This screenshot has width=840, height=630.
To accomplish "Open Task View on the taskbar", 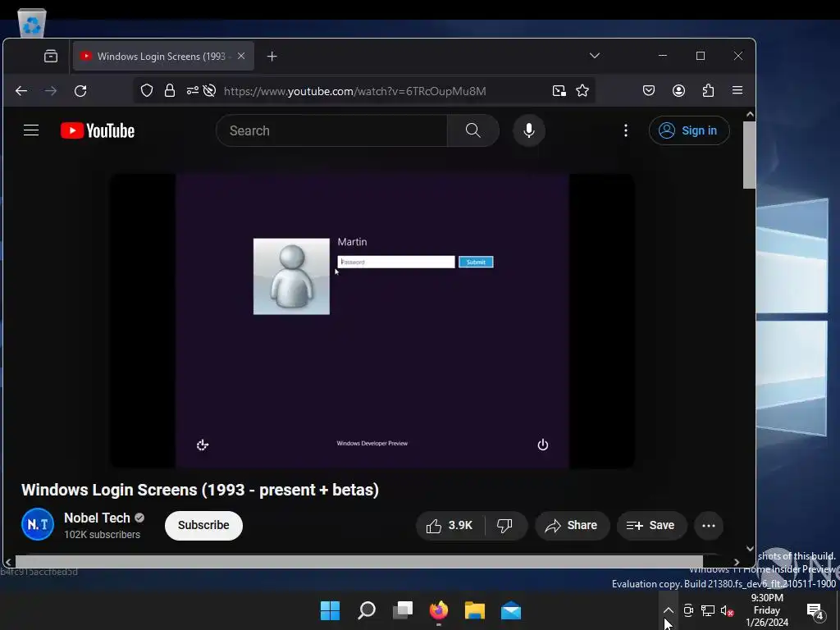I will click(x=403, y=610).
